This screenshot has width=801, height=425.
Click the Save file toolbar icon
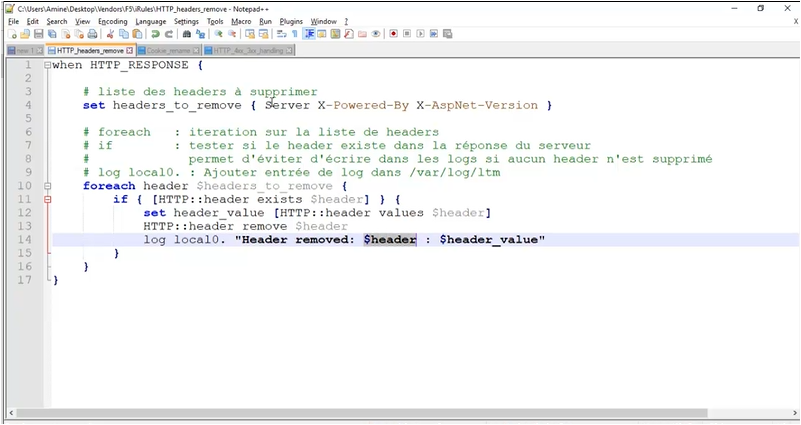(x=38, y=33)
